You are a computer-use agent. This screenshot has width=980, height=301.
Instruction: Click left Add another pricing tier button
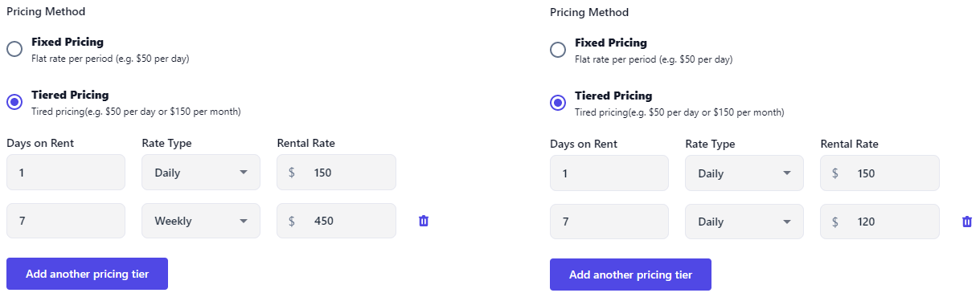(87, 274)
